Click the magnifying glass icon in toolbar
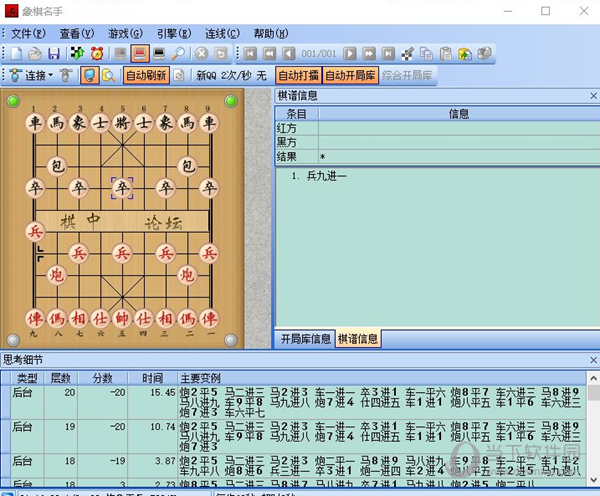 [x=178, y=53]
